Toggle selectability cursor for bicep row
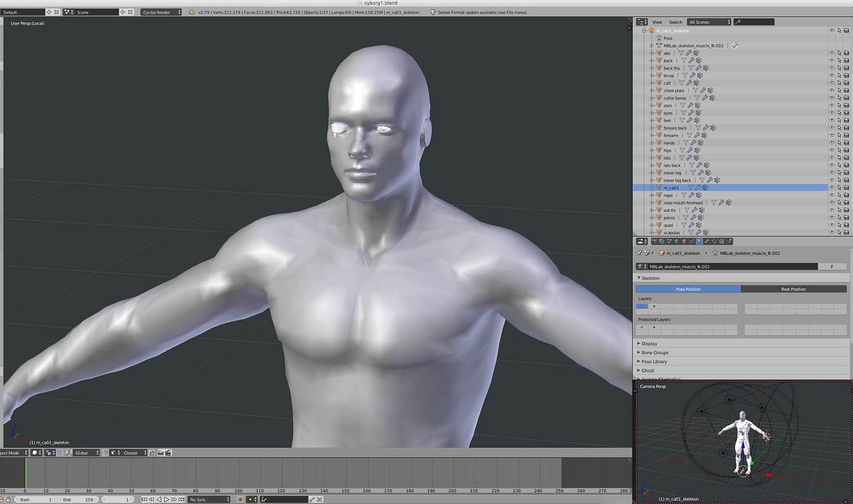Viewport: 853px width, 504px height. (839, 75)
